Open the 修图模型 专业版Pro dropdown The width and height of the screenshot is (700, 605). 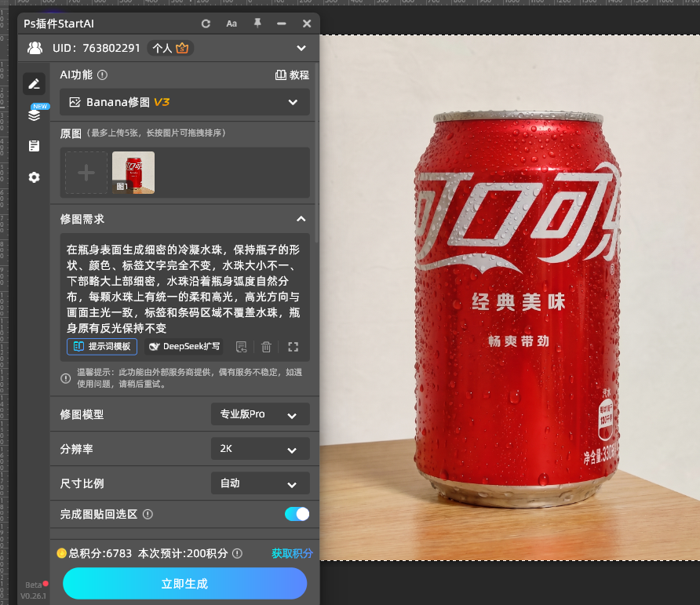pos(261,414)
